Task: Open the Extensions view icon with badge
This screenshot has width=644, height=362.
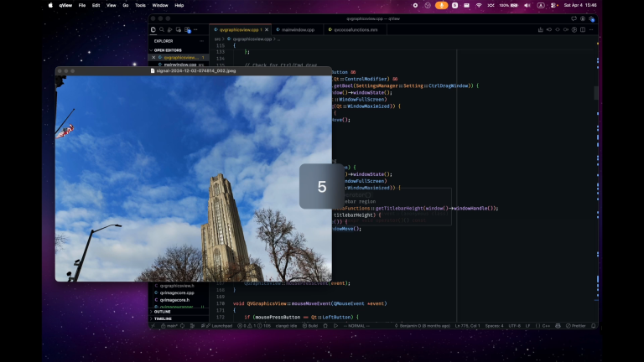Action: point(187,29)
